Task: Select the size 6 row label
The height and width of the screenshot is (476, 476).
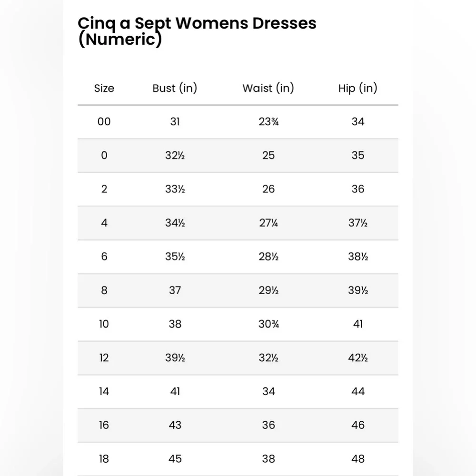Action: [x=104, y=257]
